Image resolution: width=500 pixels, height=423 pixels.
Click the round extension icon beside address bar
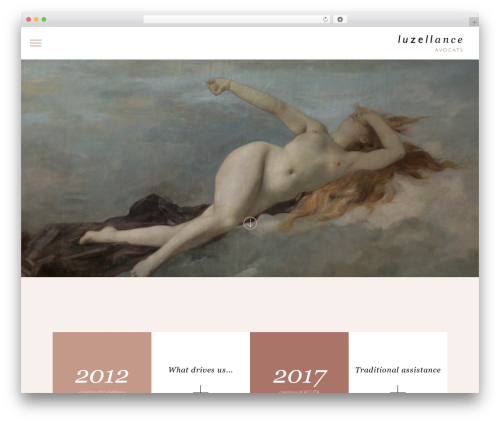pos(340,20)
